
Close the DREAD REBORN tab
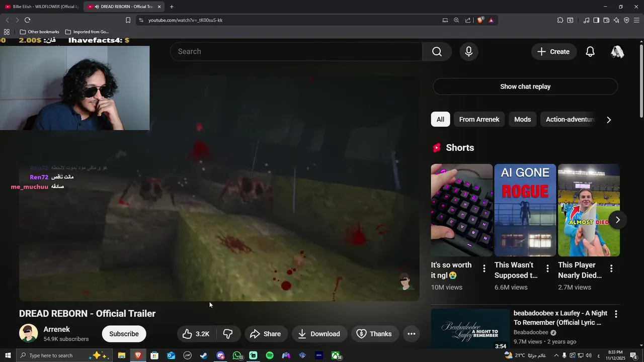point(159,7)
